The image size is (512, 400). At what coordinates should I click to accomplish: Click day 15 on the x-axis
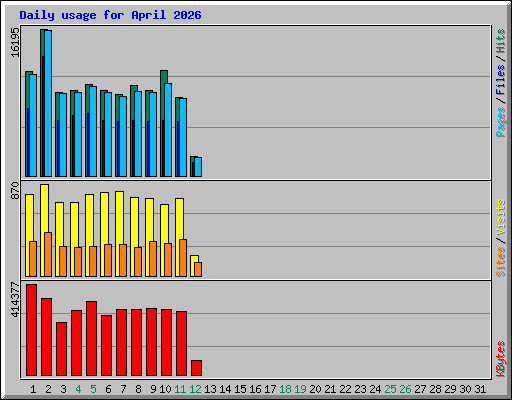(240, 389)
